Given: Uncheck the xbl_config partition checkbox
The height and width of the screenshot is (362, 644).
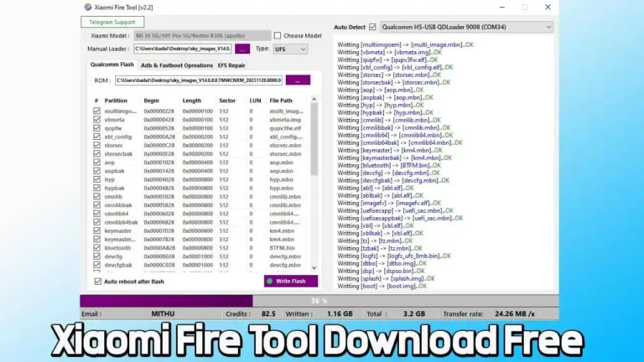Looking at the screenshot, I should 96,137.
